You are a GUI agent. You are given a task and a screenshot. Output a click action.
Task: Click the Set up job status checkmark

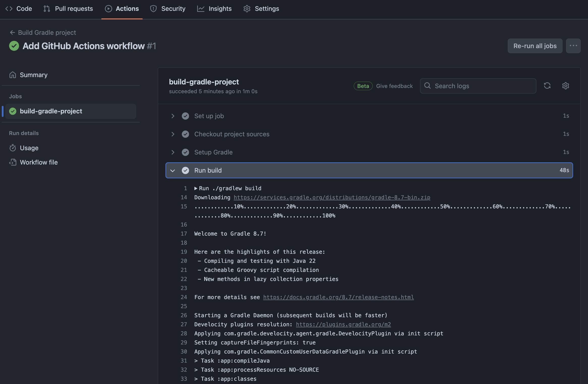tap(185, 116)
